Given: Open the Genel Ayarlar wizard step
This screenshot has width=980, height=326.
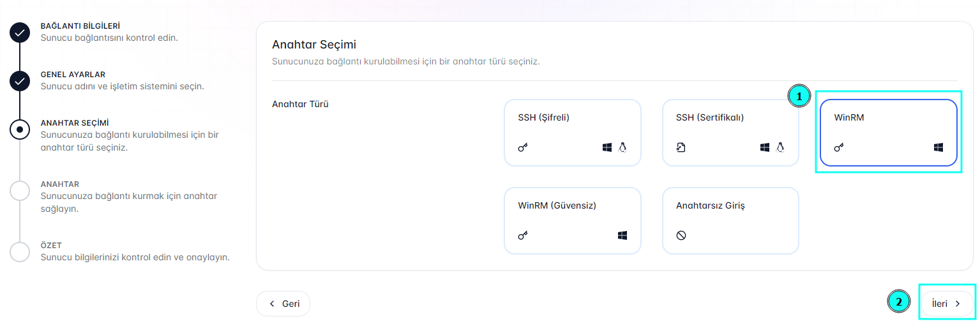Looking at the screenshot, I should 20,81.
